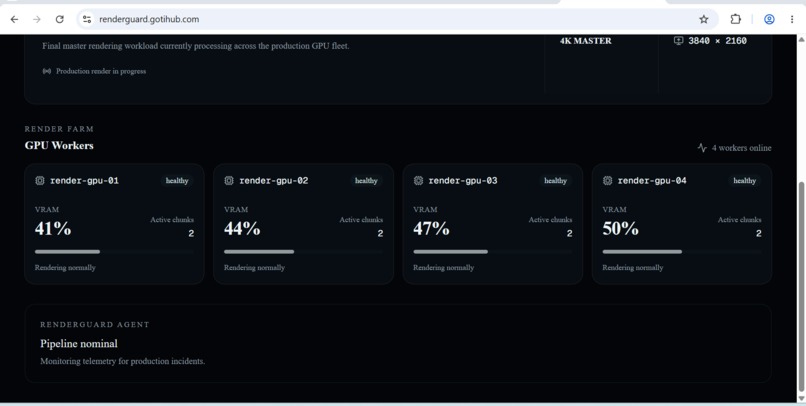Click the RENDERGUARD AGENT label
The width and height of the screenshot is (806, 406).
tap(95, 325)
